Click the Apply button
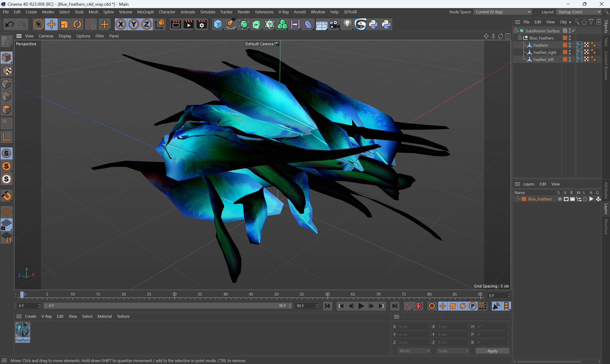This screenshot has height=364, width=610. coord(492,351)
